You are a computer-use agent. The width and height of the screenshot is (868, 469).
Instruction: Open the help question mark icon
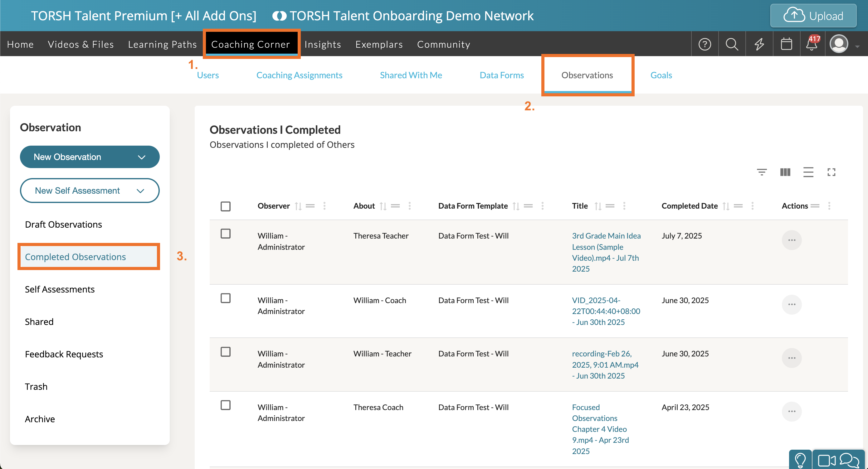[705, 44]
